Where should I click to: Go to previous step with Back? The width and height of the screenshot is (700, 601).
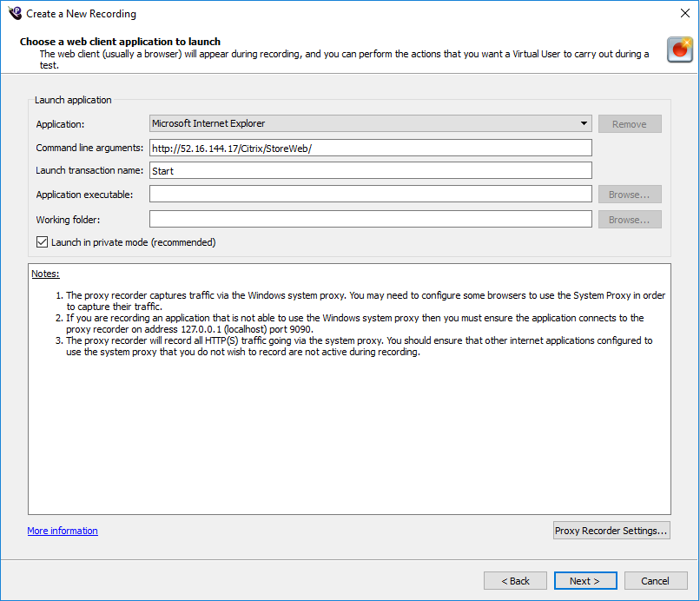pyautogui.click(x=515, y=581)
